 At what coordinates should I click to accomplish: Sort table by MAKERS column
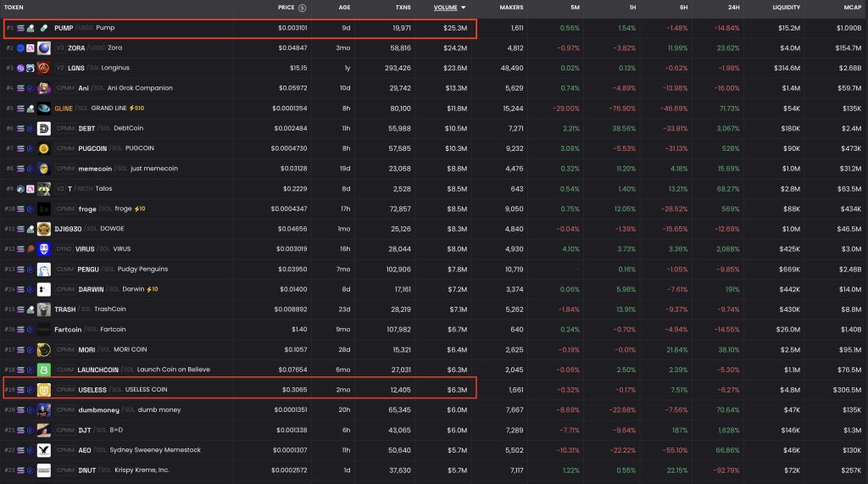click(511, 8)
